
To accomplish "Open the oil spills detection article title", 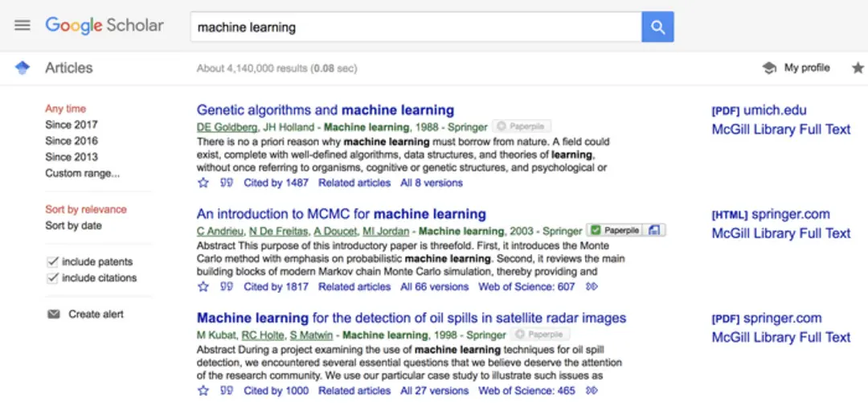I will (x=411, y=319).
